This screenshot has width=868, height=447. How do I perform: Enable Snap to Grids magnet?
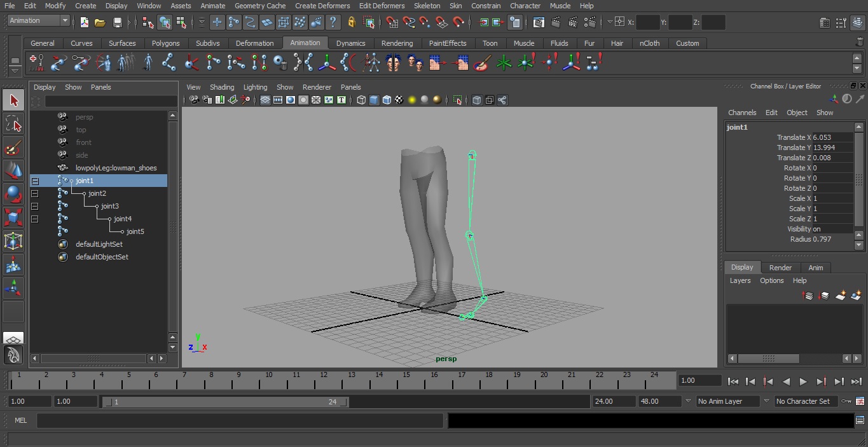click(x=392, y=22)
